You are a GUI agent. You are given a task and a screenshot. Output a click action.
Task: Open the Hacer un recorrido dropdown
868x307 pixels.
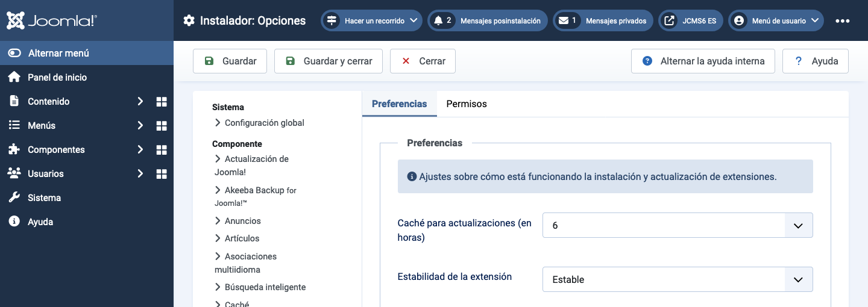tap(371, 20)
